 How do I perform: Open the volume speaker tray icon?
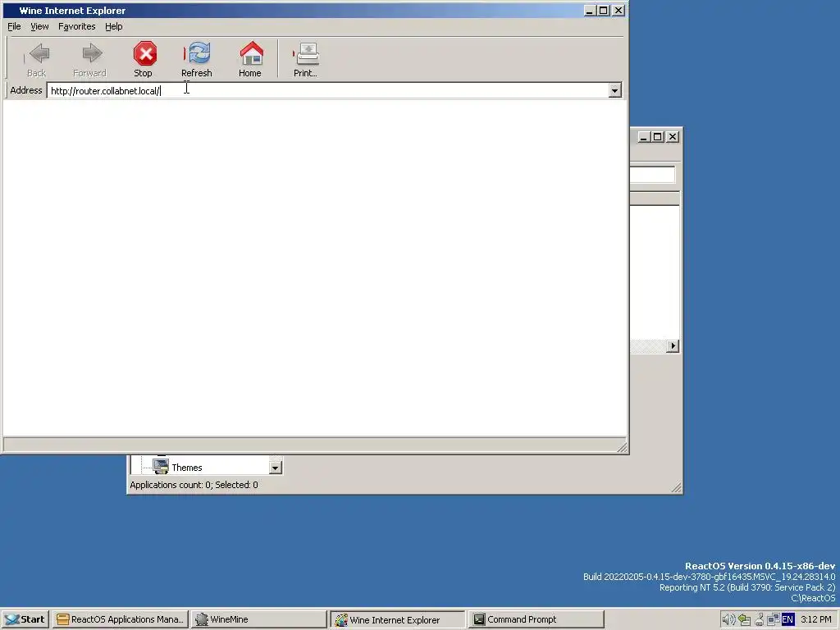click(x=728, y=620)
